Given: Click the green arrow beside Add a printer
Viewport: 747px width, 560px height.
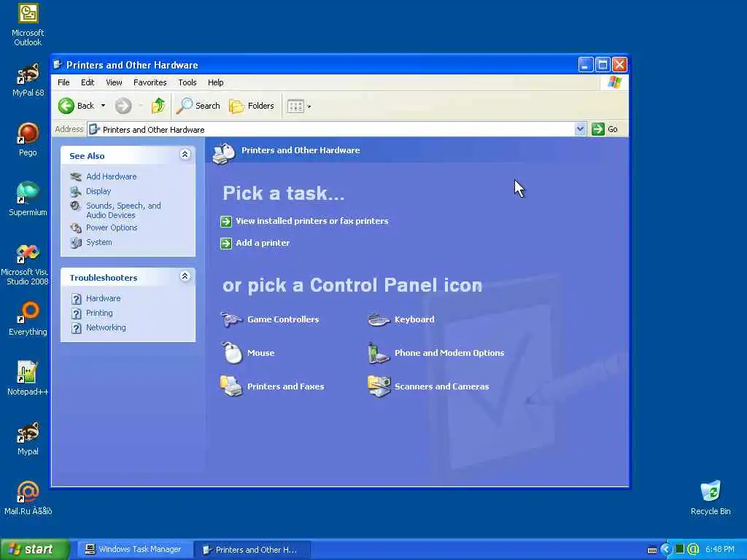Looking at the screenshot, I should [x=226, y=244].
